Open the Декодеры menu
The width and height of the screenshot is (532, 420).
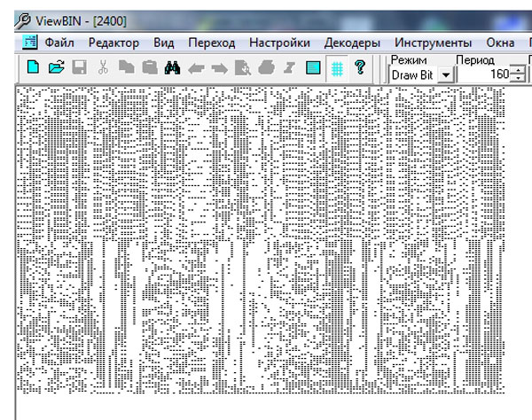pos(352,43)
